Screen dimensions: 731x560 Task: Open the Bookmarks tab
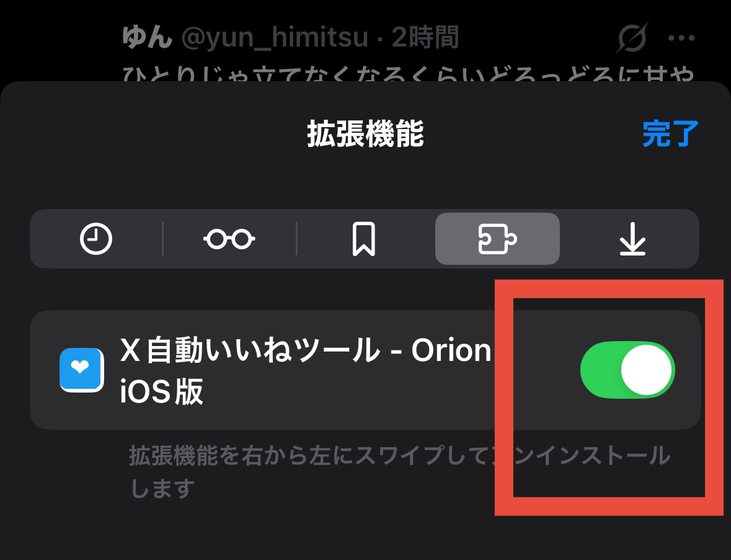(x=363, y=239)
